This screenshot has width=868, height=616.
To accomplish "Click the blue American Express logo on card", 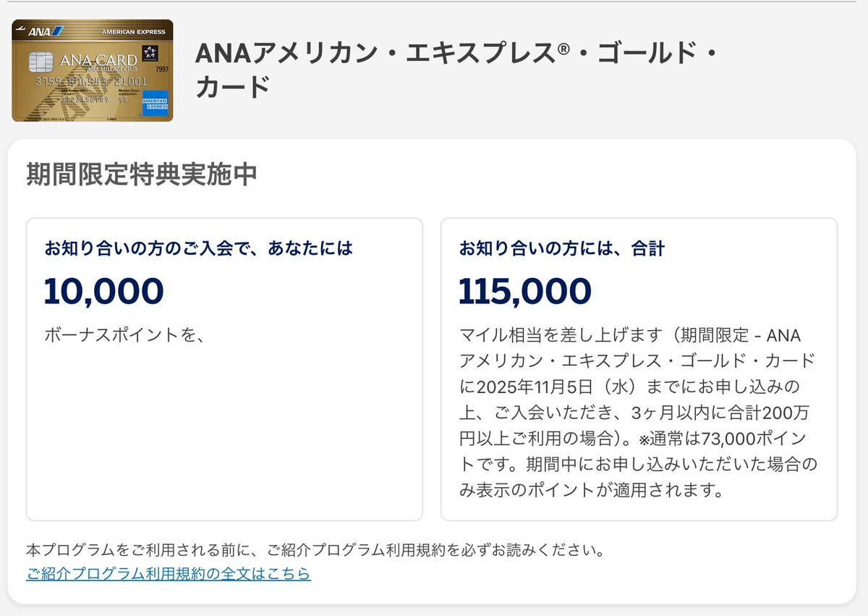I will [x=156, y=102].
